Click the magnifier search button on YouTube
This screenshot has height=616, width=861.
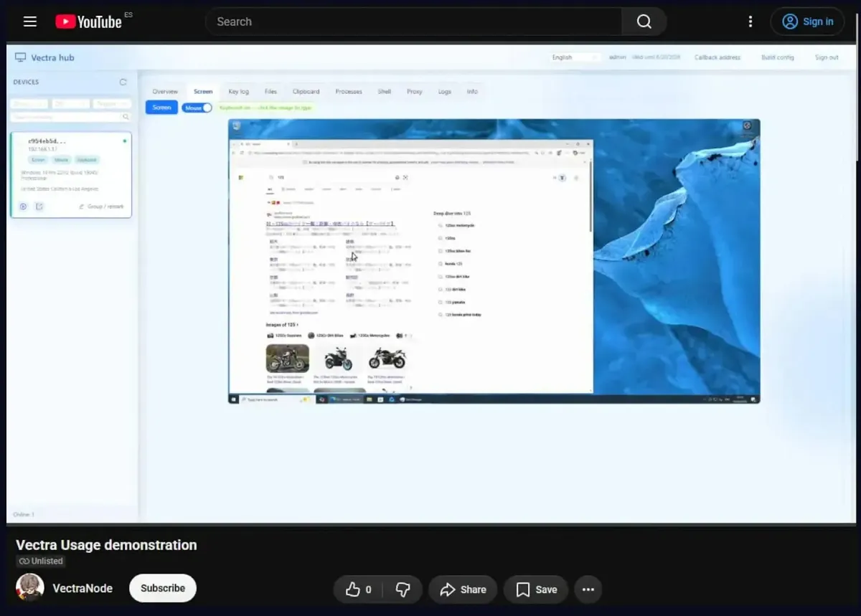pos(644,22)
